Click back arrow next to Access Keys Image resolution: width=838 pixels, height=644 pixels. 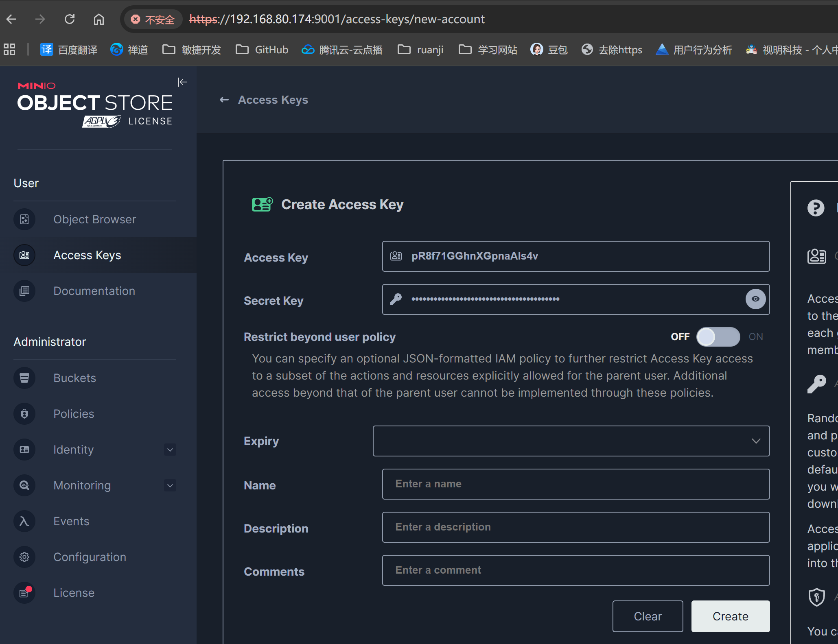(224, 100)
